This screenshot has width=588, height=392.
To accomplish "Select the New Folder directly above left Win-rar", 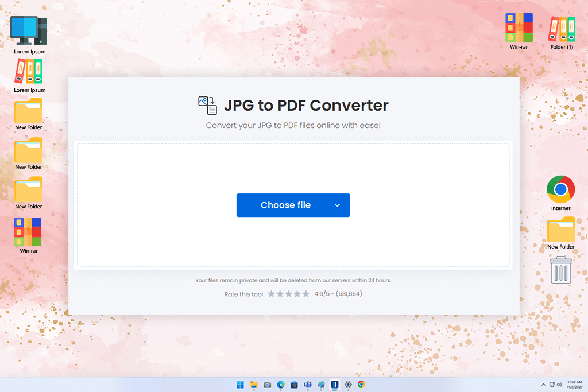I will pos(29,193).
